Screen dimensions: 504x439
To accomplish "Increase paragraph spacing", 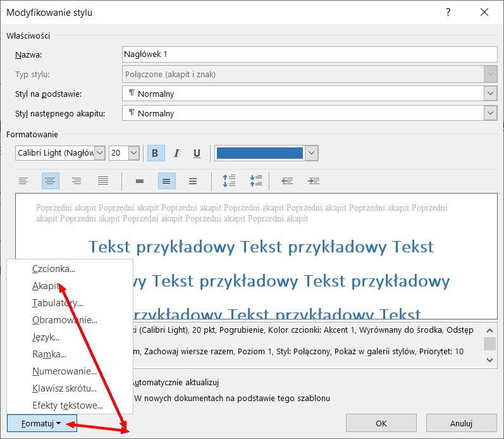I will 229,181.
